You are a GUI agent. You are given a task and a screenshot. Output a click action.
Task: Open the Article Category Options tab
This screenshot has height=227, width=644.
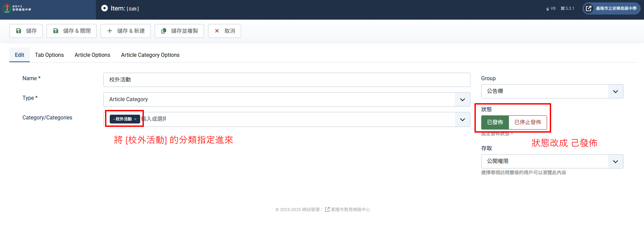[x=150, y=55]
